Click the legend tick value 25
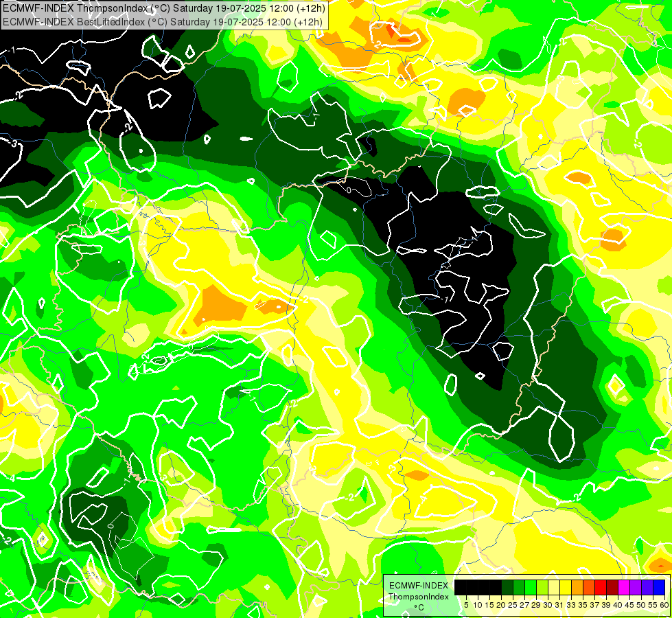 click(x=513, y=605)
